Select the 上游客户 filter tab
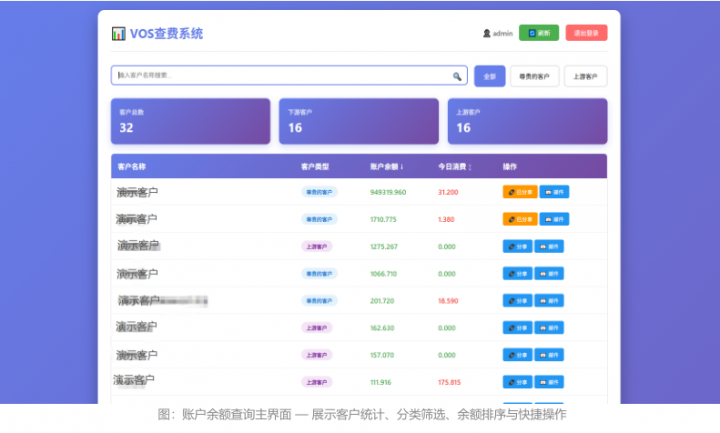This screenshot has width=720, height=433. click(585, 76)
